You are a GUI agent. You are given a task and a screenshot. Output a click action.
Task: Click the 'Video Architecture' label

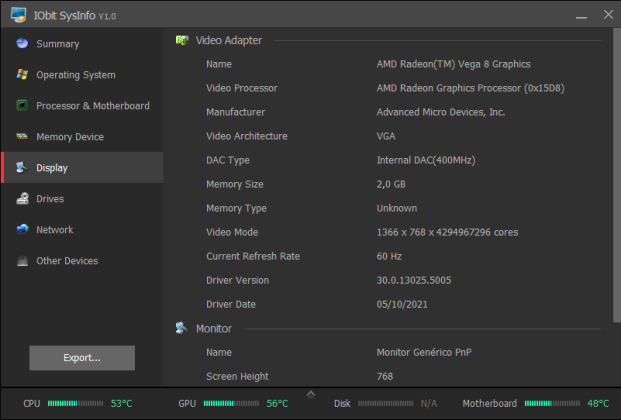(247, 136)
